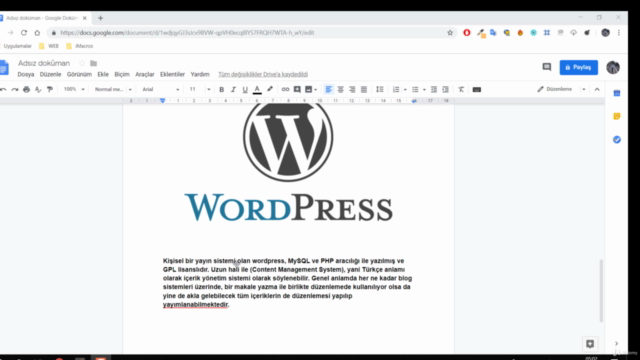
Task: Open the text color picker
Action: pyautogui.click(x=257, y=89)
